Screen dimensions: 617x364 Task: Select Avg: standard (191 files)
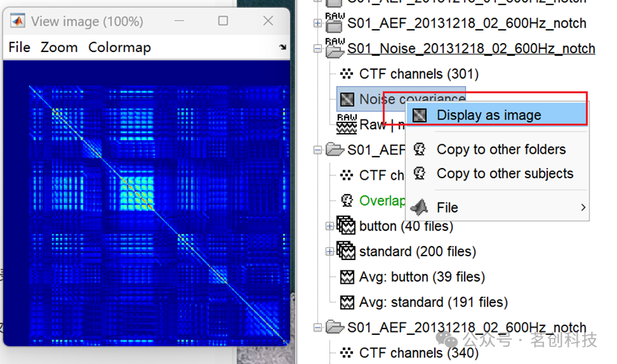(x=433, y=302)
